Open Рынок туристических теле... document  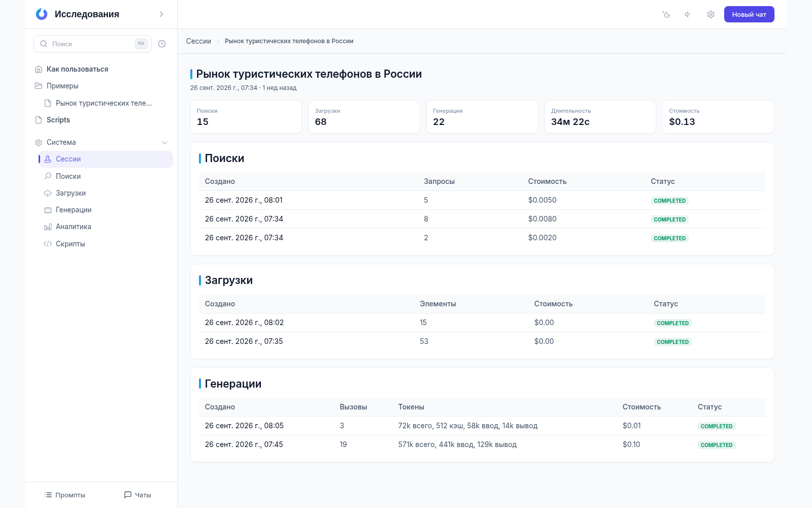[x=104, y=103]
